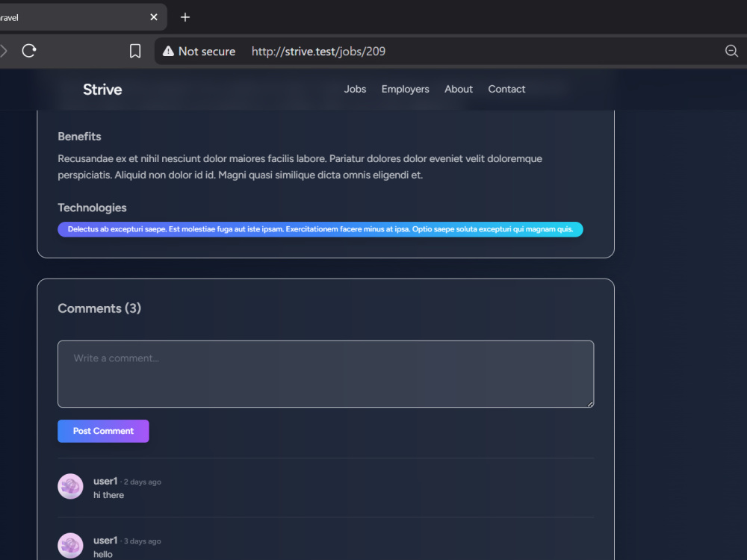Click the 'hello' comment text
This screenshot has height=560, width=747.
tap(103, 554)
